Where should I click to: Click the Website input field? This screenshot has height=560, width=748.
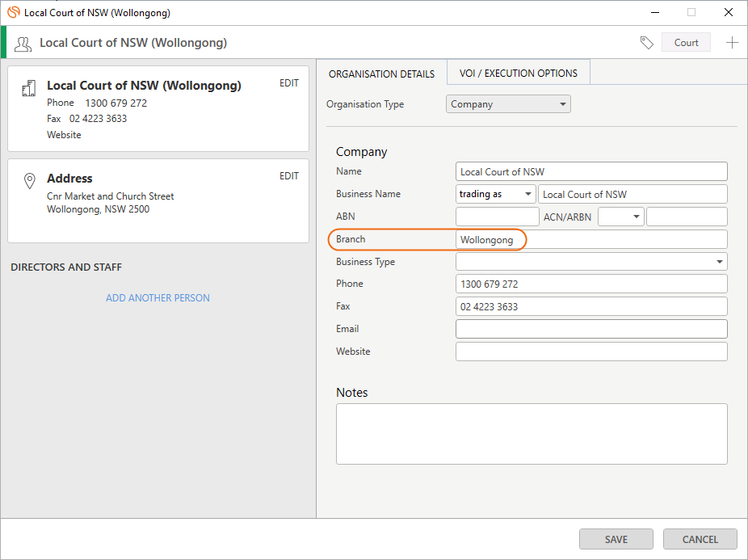point(591,352)
